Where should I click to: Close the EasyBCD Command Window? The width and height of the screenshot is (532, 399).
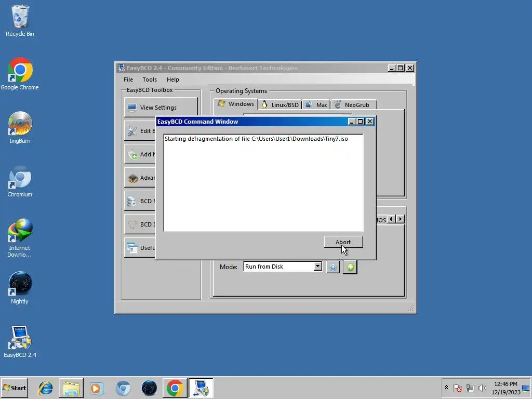(x=369, y=122)
